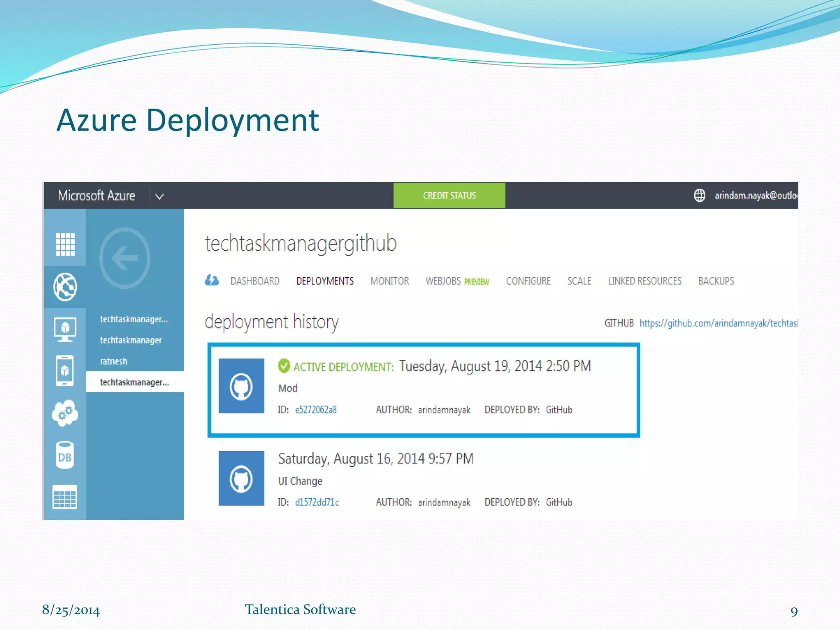The width and height of the screenshot is (840, 630).
Task: Click the techtaskmanagergithub page title
Action: tap(301, 244)
